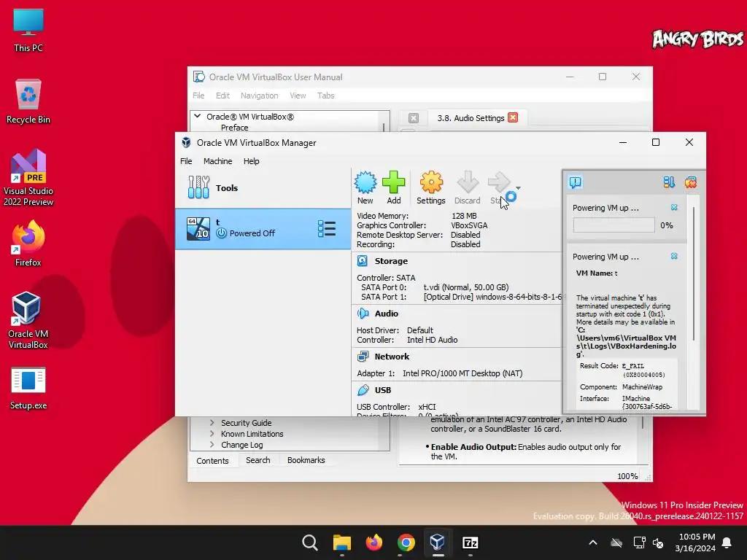Open the taskbar clock showing 10:05 PM
Screen dimensions: 747x560
coord(697,542)
